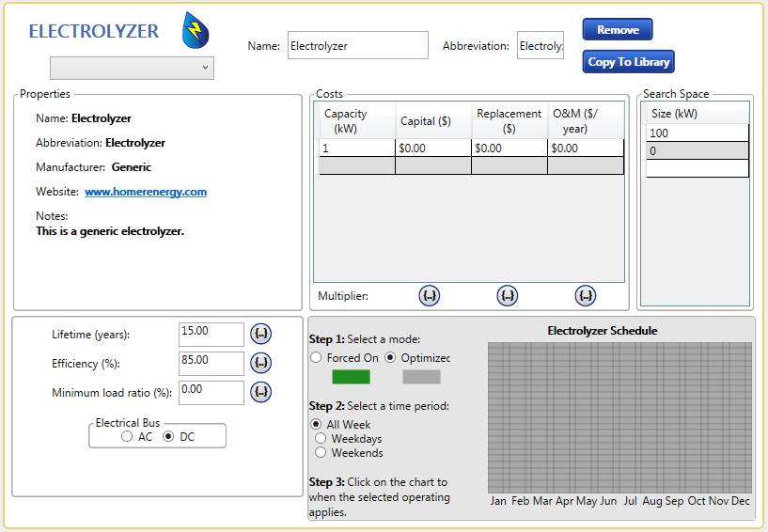Click sensitivity button beside Efficiency field

260,363
